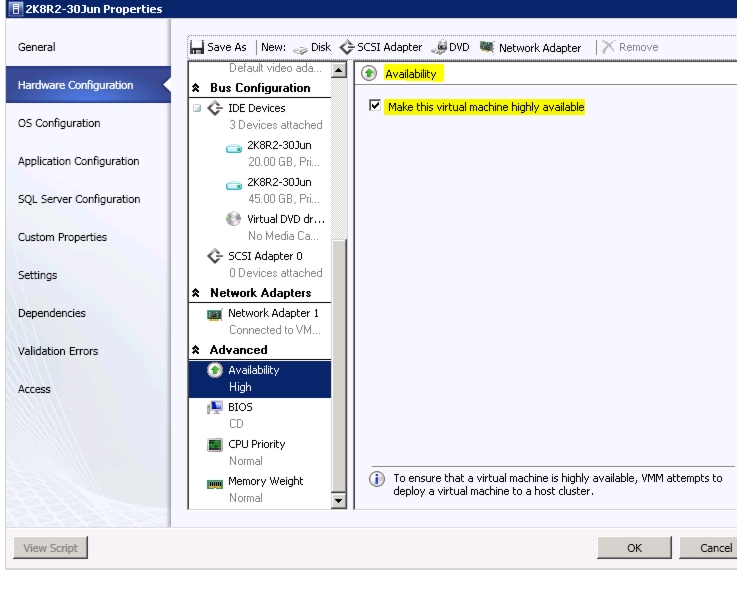Viewport: 743px width, 600px height.
Task: Select the 45.00 GB 2K8R2-30Jun disk icon
Action: point(234,185)
